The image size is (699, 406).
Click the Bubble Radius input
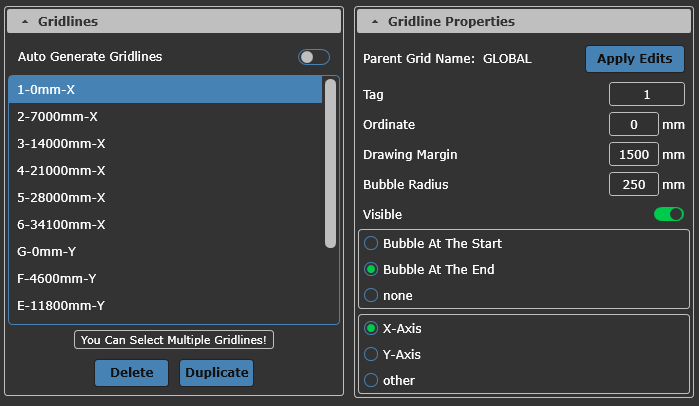tap(634, 185)
